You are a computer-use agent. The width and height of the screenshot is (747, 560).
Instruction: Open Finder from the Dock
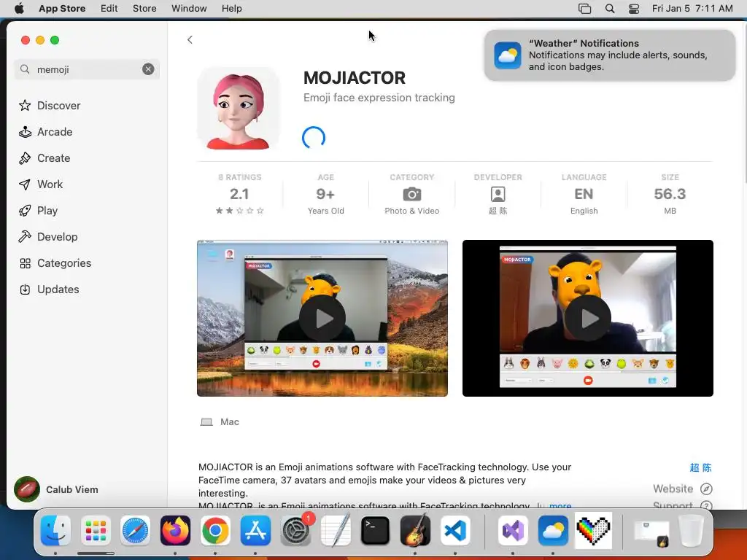[55, 531]
